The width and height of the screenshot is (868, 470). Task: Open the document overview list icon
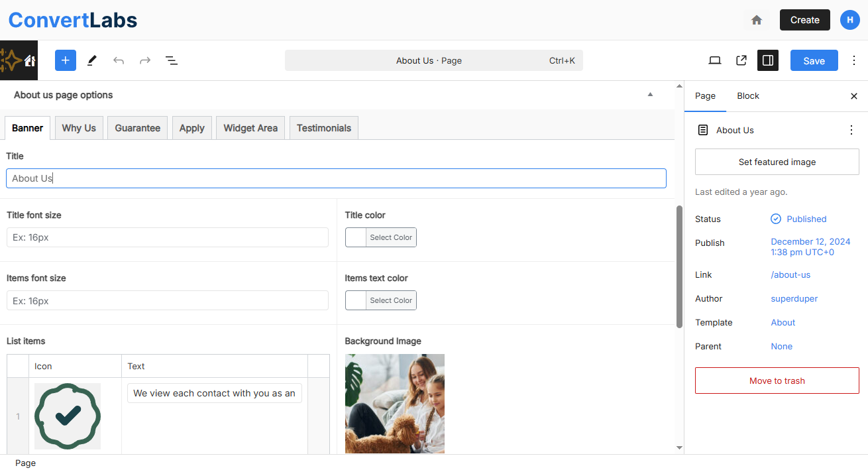(171, 60)
